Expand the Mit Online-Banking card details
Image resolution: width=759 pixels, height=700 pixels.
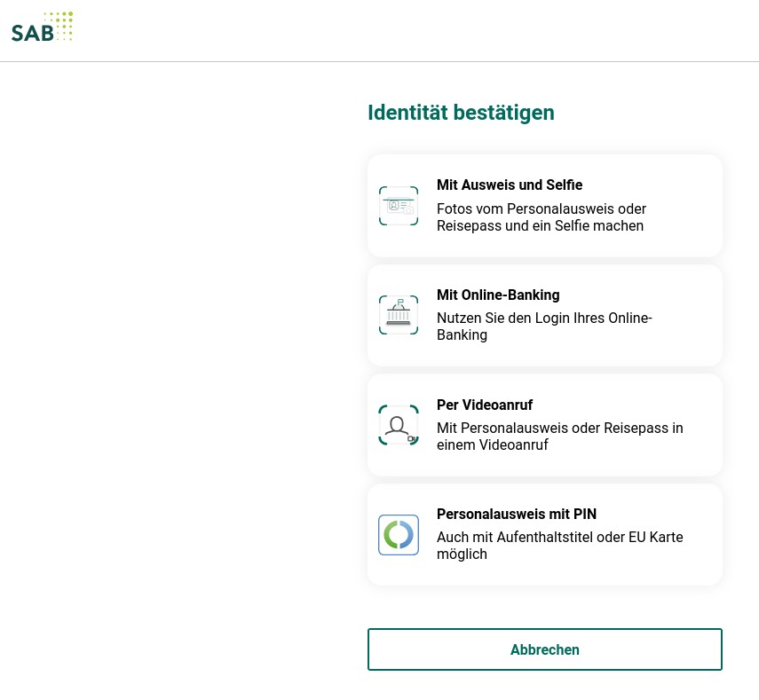click(x=545, y=315)
